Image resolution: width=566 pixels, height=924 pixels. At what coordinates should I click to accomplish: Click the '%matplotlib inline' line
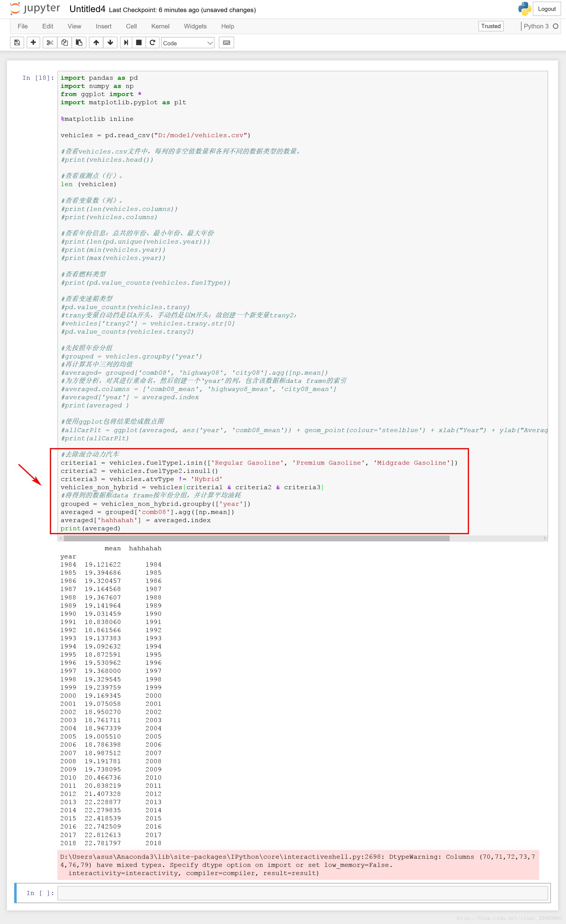[x=97, y=119]
